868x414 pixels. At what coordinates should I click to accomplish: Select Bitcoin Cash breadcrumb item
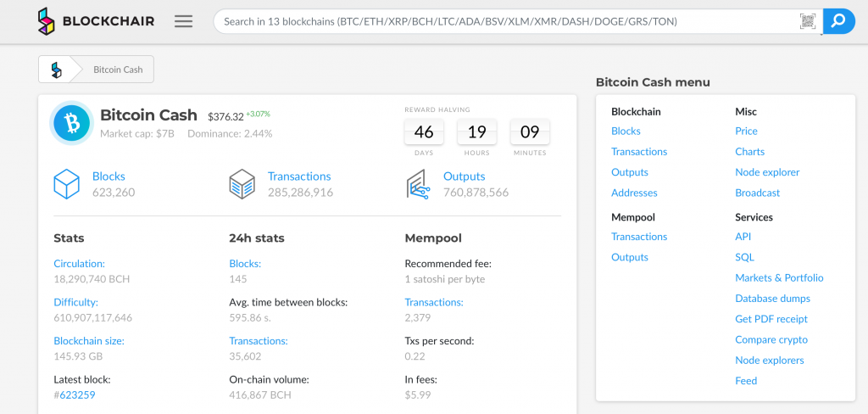(118, 70)
